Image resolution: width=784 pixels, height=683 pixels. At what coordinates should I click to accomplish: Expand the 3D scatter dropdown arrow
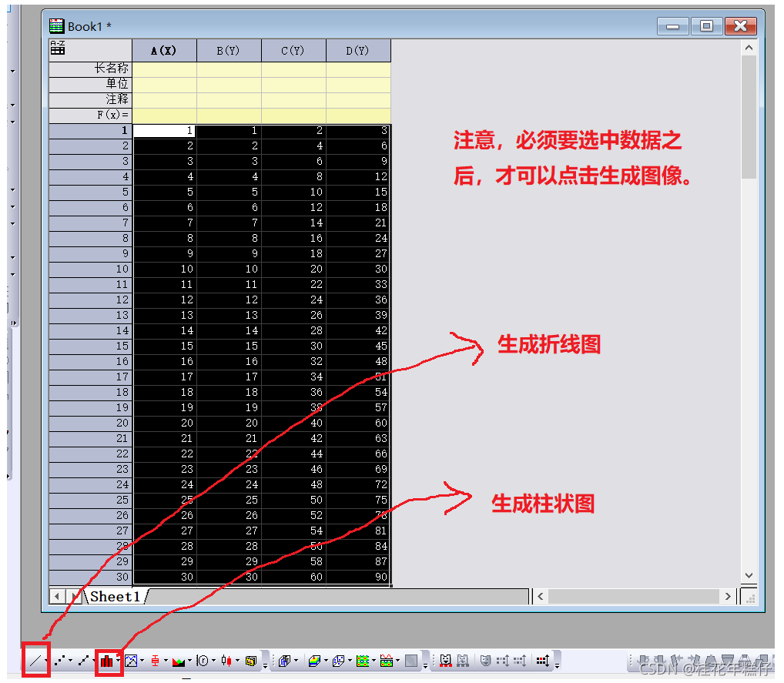tap(350, 661)
